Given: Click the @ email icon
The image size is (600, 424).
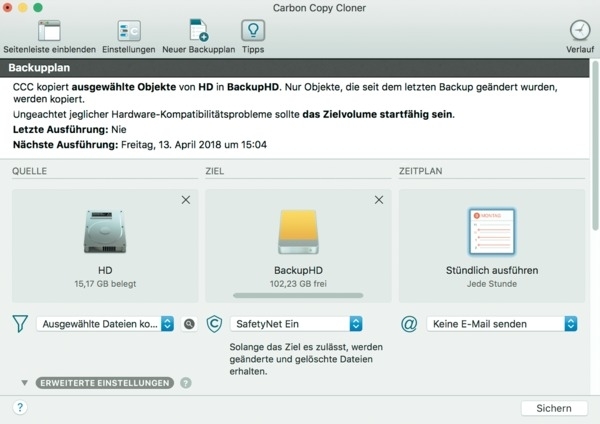Looking at the screenshot, I should tap(409, 324).
